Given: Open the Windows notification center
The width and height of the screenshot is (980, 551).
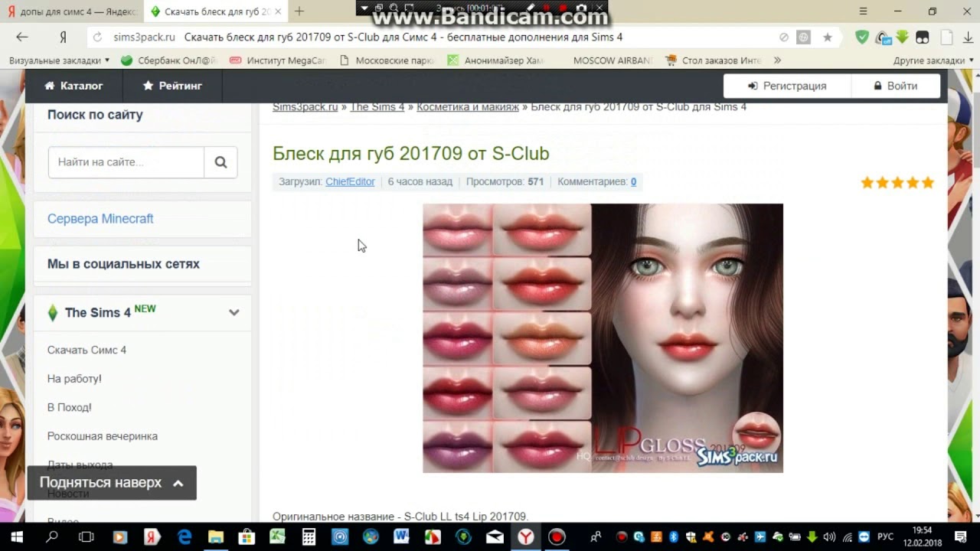Looking at the screenshot, I should click(x=960, y=537).
